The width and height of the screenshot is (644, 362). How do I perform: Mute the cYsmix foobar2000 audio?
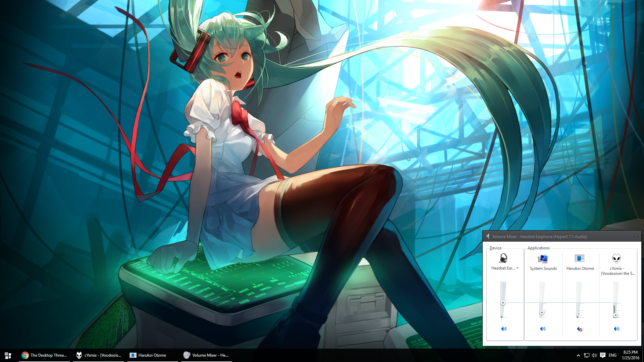(x=616, y=329)
